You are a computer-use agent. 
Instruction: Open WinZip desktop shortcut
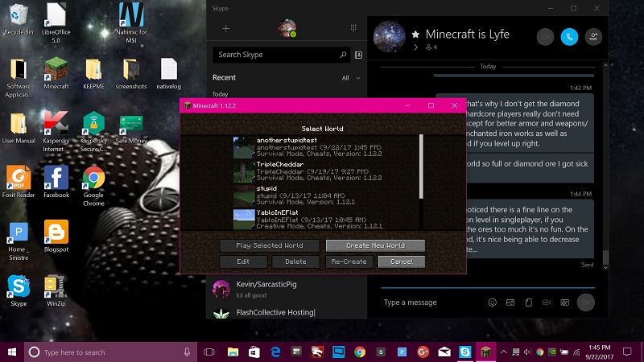(56, 290)
